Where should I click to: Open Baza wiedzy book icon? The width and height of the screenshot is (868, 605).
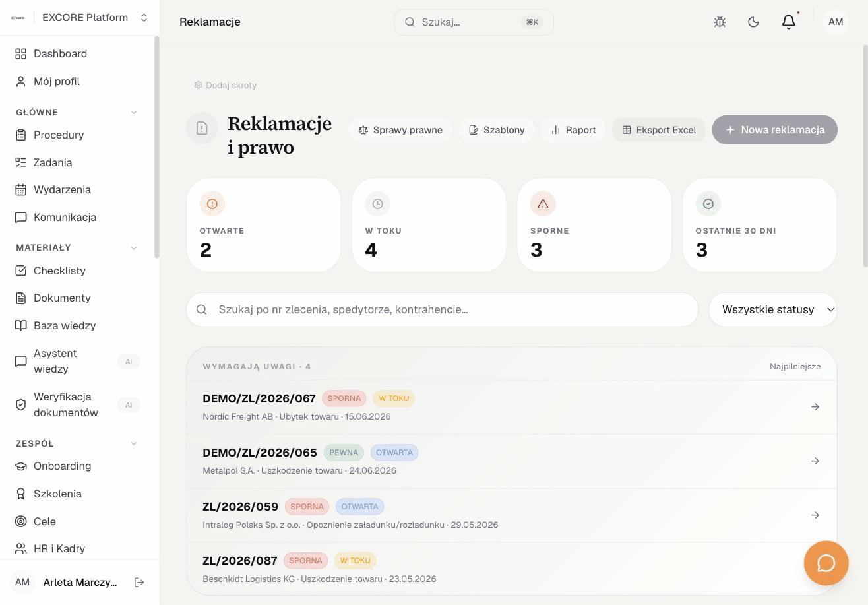pyautogui.click(x=21, y=326)
